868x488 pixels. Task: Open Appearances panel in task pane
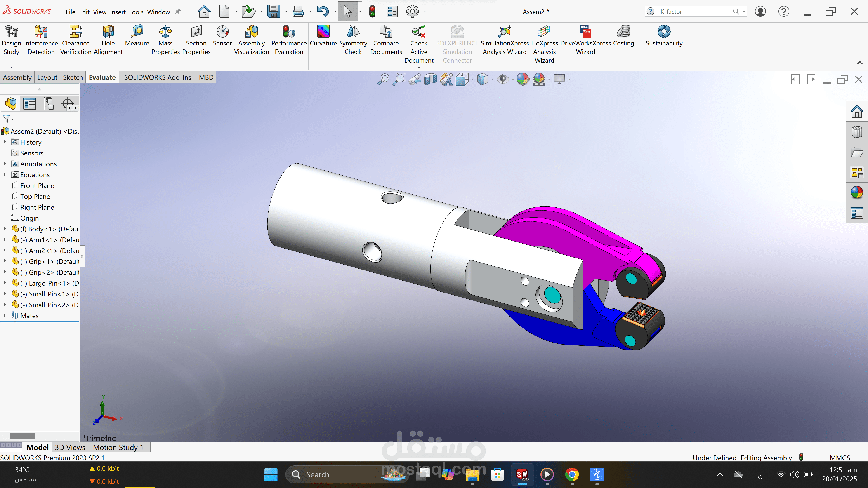(856, 193)
